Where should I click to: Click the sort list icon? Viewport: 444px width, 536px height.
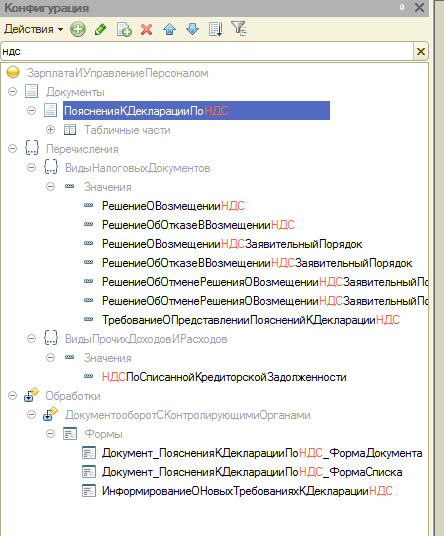click(216, 29)
